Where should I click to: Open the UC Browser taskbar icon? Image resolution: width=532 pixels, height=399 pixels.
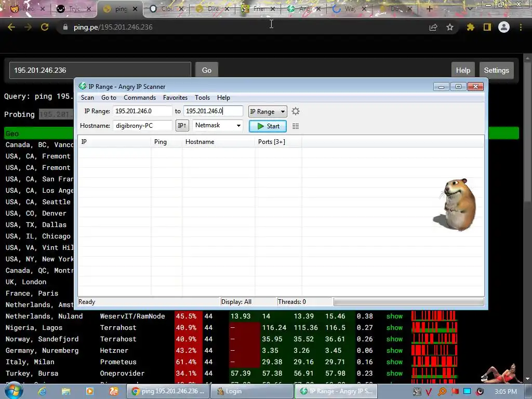click(x=113, y=391)
